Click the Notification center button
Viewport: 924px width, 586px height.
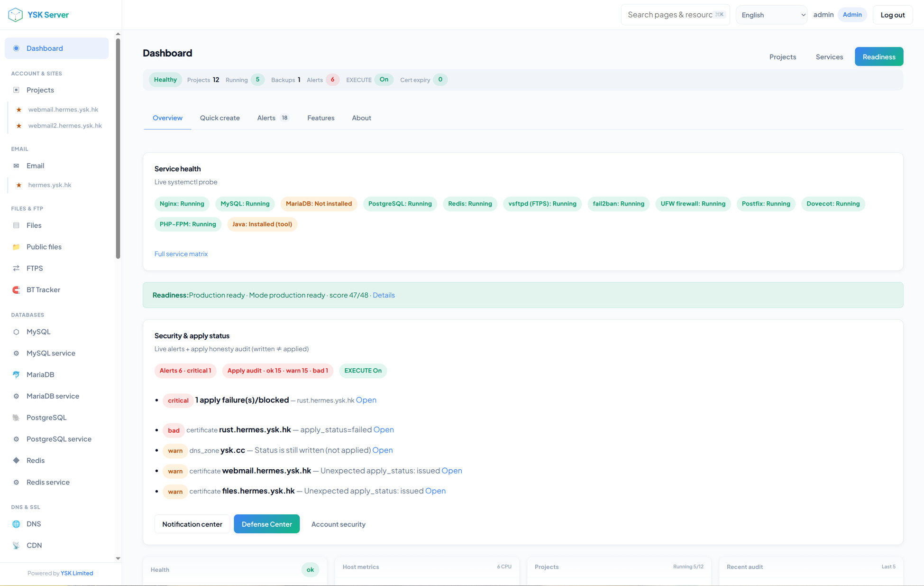(192, 524)
